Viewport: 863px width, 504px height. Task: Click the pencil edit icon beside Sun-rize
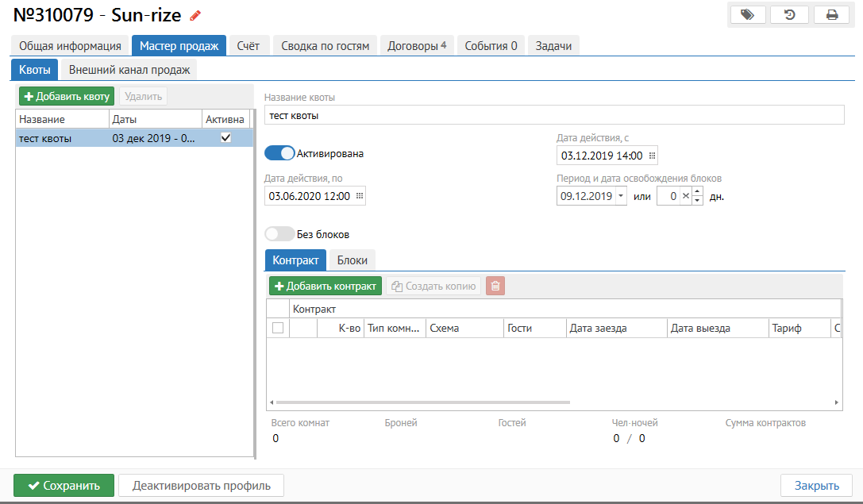pos(195,15)
